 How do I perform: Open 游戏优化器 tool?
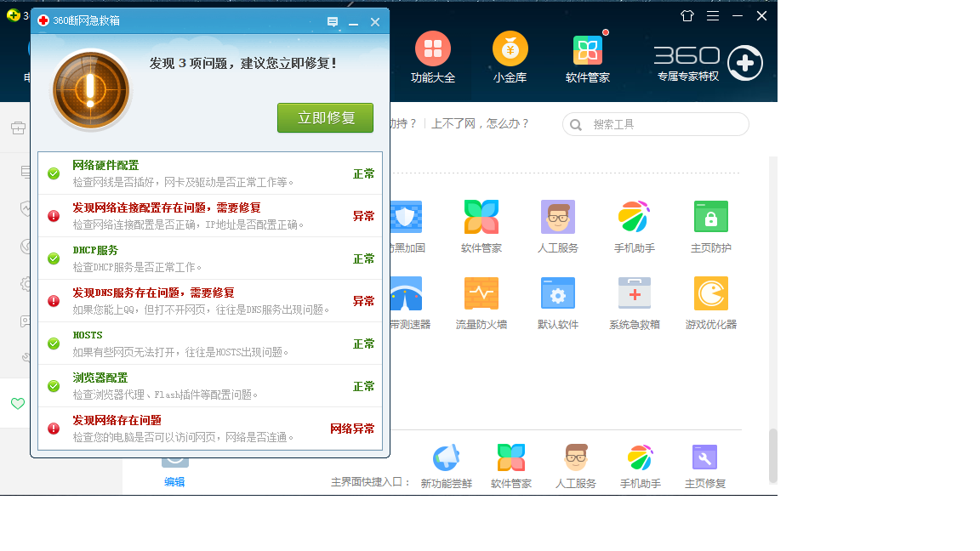(711, 304)
